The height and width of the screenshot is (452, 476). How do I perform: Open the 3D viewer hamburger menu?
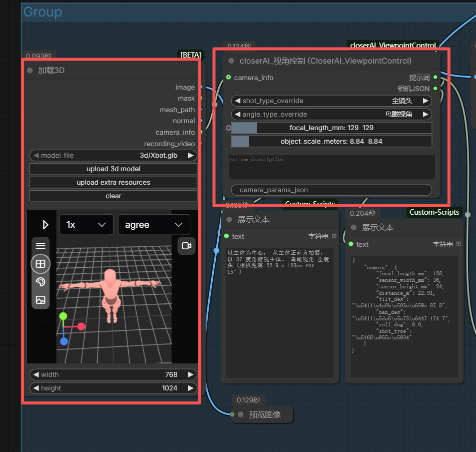(41, 246)
